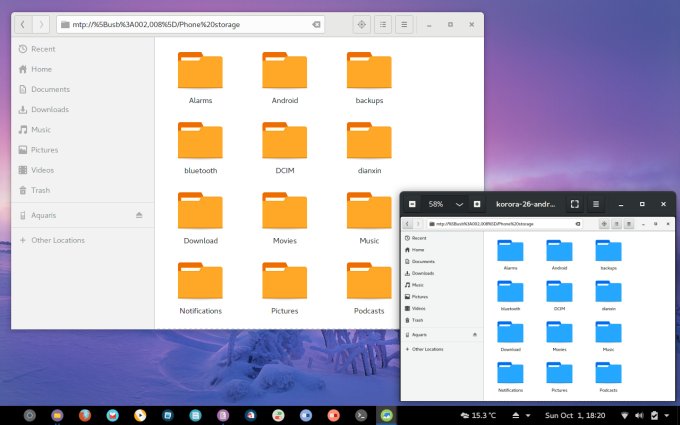This screenshot has height=425, width=680.
Task: Open the Files hamburger menu
Action: 404,24
